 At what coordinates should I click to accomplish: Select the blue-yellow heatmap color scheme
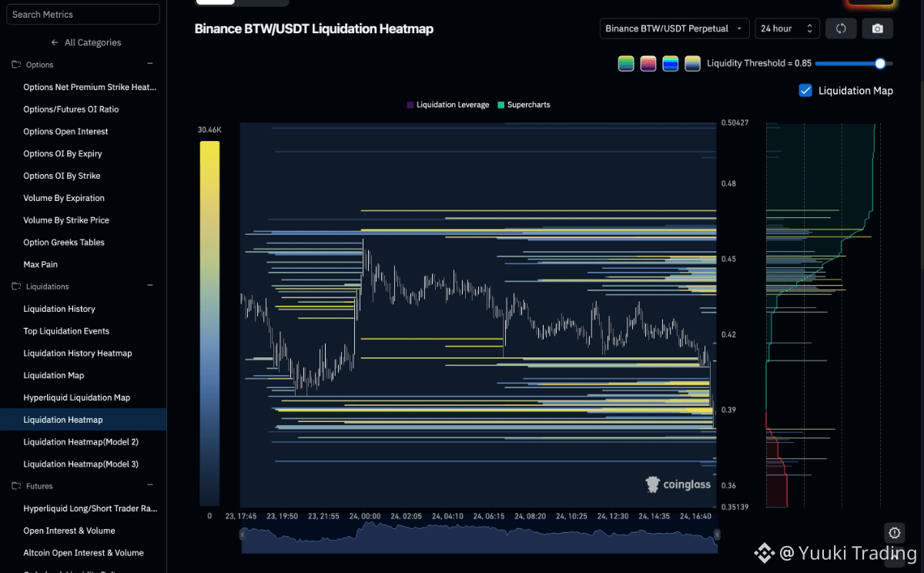click(671, 64)
